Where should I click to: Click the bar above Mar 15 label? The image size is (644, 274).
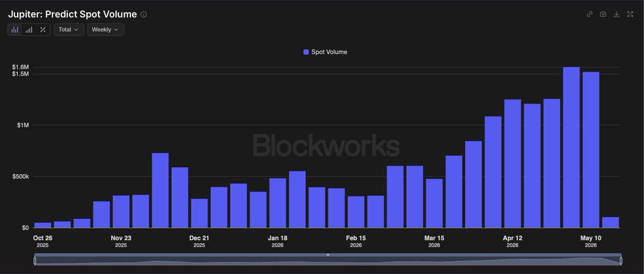tap(434, 203)
